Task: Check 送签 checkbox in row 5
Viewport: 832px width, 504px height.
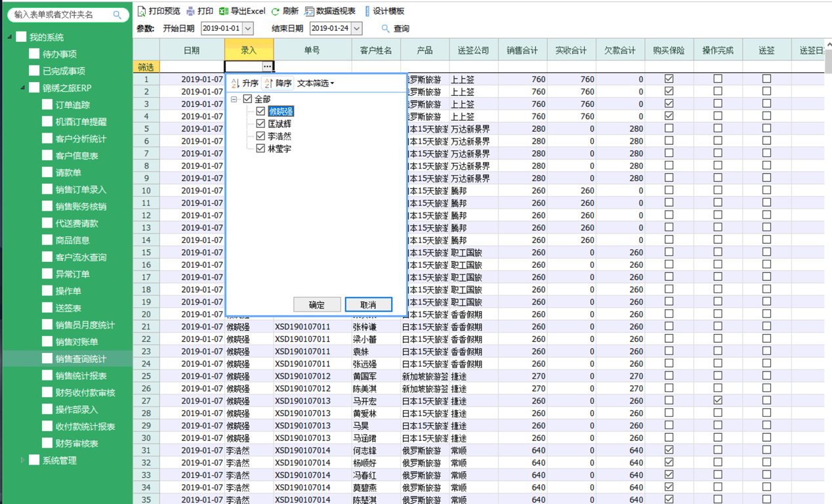Action: [766, 129]
